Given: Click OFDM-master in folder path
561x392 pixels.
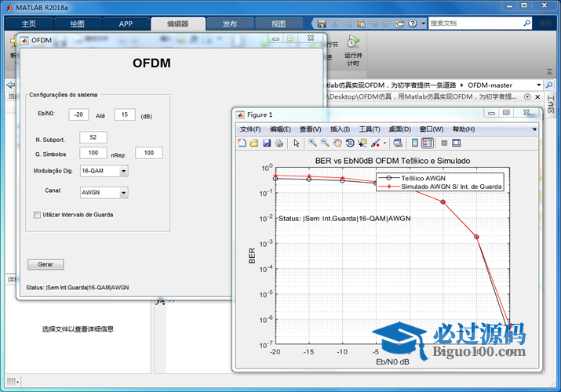Looking at the screenshot, I should tap(490, 85).
